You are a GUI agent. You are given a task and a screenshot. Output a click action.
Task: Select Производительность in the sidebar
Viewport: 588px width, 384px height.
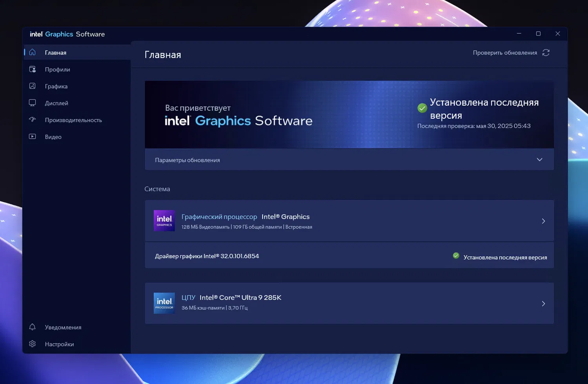(x=77, y=120)
